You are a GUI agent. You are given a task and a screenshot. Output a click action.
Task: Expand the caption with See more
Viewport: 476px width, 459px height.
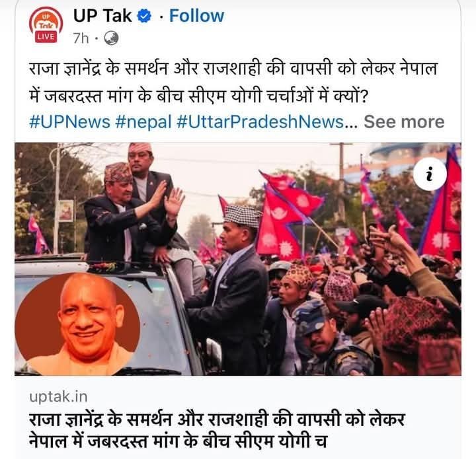pos(404,122)
